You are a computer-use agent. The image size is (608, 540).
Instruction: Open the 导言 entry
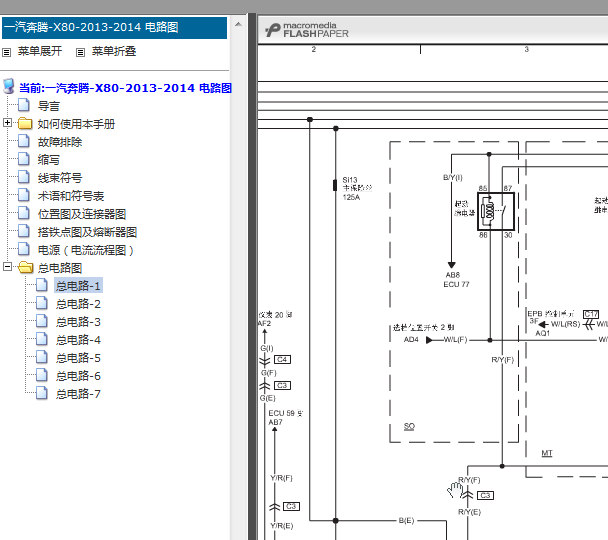click(x=48, y=106)
